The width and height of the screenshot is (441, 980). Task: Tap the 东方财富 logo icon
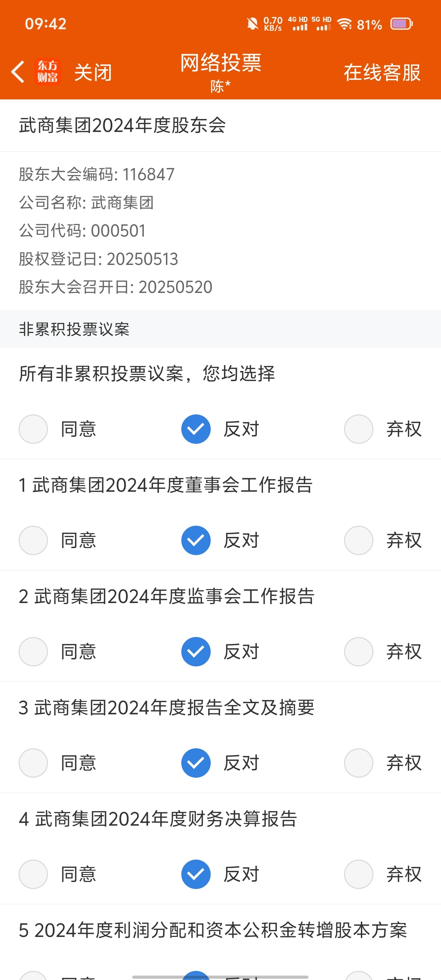tap(48, 71)
